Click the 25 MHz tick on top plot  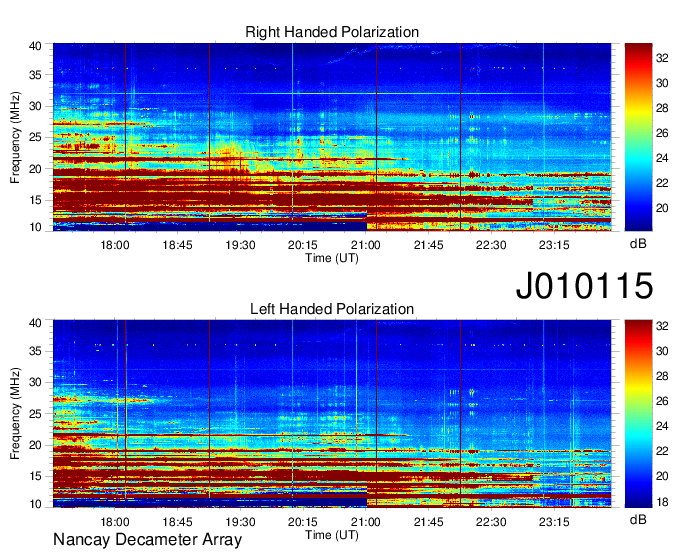[x=35, y=138]
